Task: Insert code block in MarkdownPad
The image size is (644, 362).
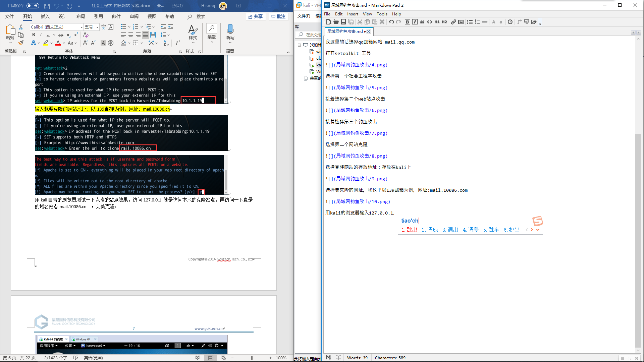Action: [429, 22]
